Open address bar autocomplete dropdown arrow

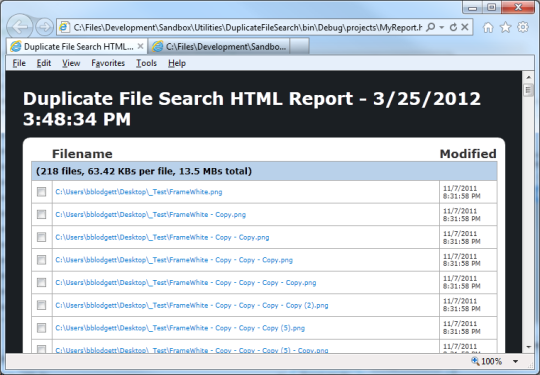(x=442, y=28)
